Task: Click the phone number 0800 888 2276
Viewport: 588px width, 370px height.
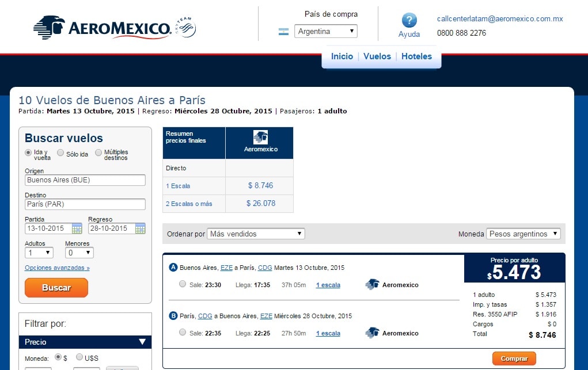Action: [461, 33]
